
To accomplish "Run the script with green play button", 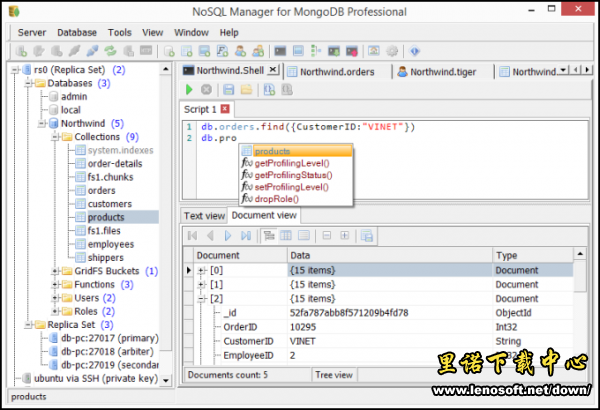I will [189, 90].
